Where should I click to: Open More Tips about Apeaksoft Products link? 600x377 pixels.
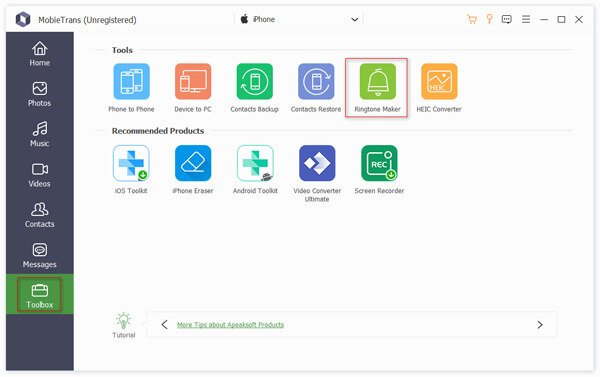[230, 325]
